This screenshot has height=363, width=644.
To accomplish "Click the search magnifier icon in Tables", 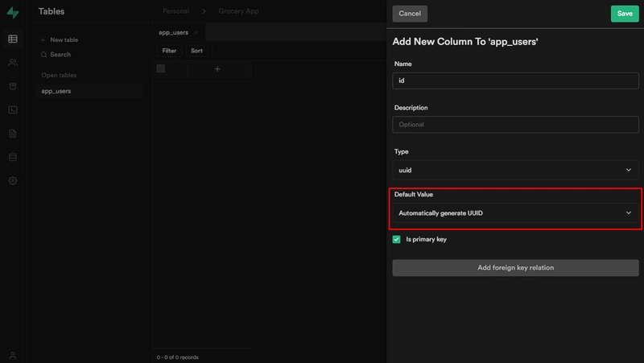I will (43, 55).
